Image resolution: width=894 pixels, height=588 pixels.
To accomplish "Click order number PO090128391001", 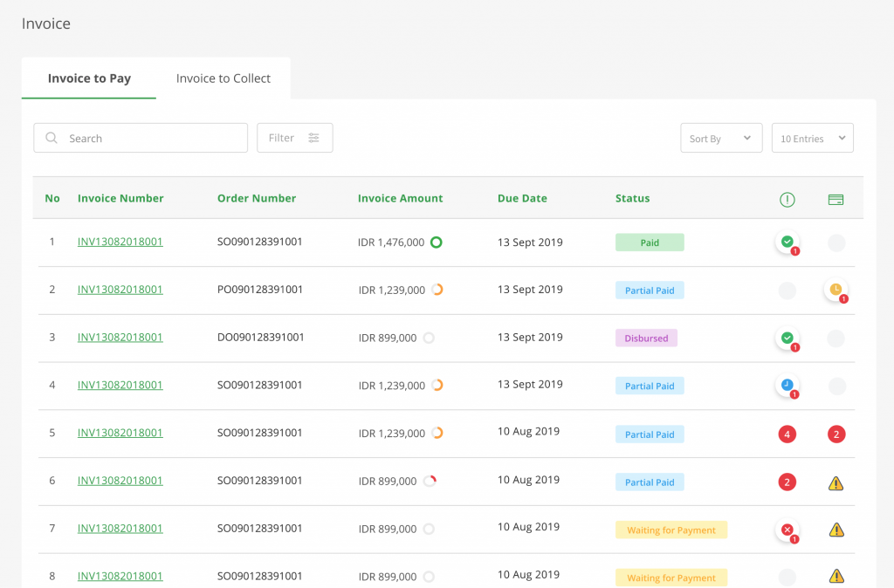I will pos(259,290).
